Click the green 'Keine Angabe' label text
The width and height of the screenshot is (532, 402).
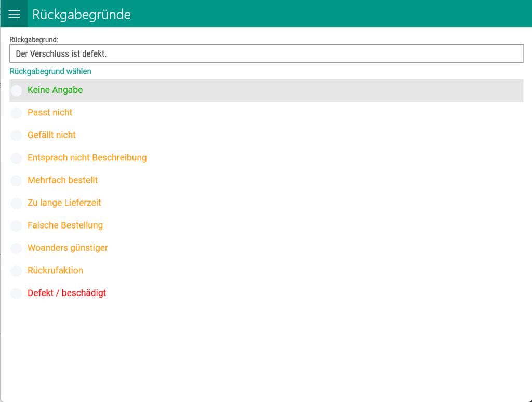tap(55, 90)
